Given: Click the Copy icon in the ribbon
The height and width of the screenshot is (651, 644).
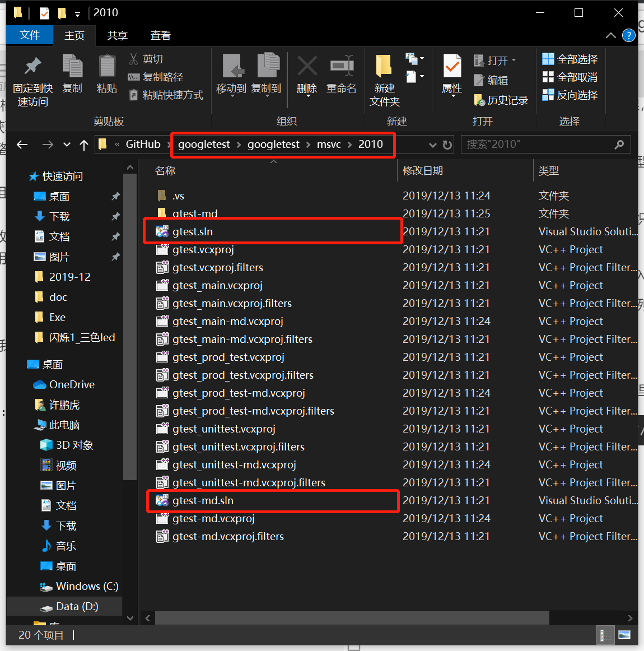Looking at the screenshot, I should click(72, 73).
